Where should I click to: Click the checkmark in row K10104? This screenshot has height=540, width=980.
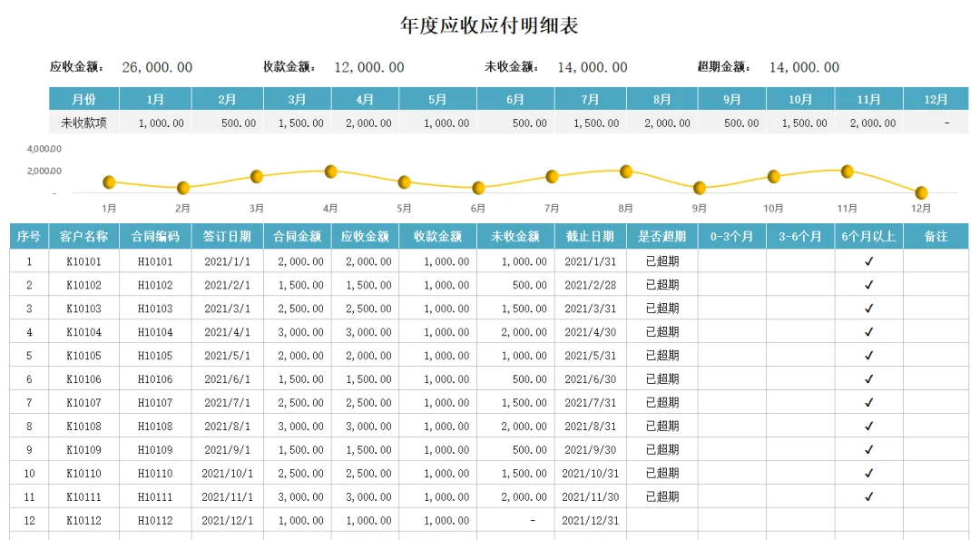(868, 332)
